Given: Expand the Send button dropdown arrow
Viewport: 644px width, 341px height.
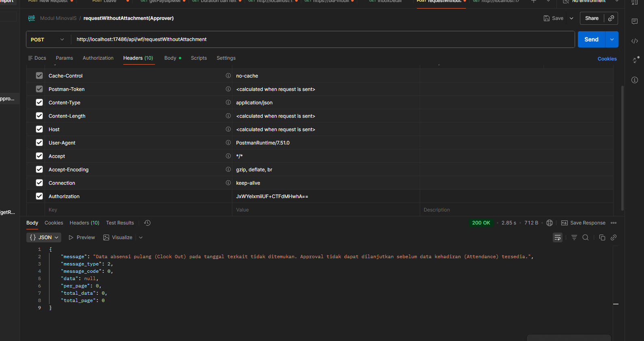Looking at the screenshot, I should [612, 39].
